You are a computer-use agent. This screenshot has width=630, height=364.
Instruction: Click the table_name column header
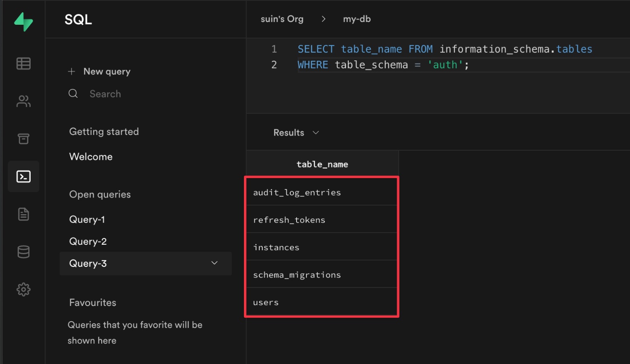pos(322,164)
